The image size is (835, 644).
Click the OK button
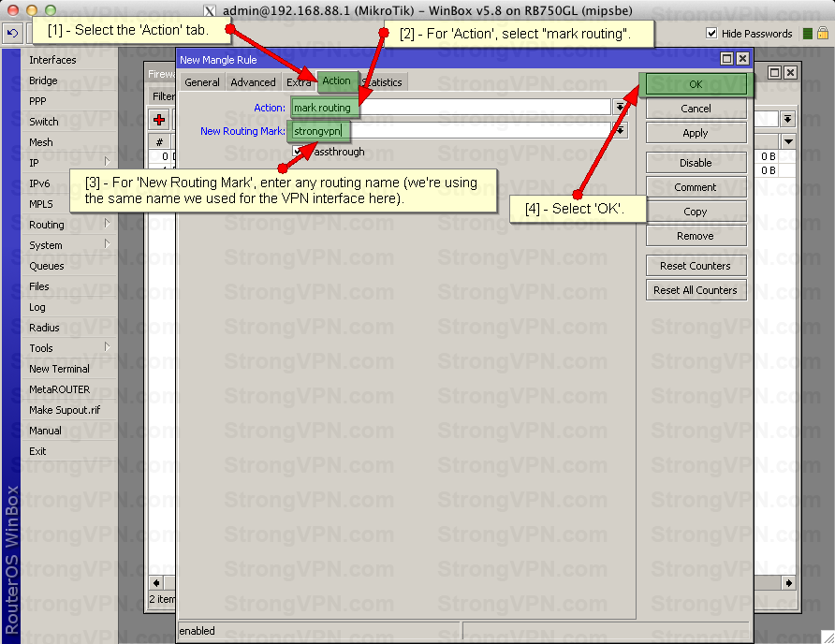tap(696, 84)
